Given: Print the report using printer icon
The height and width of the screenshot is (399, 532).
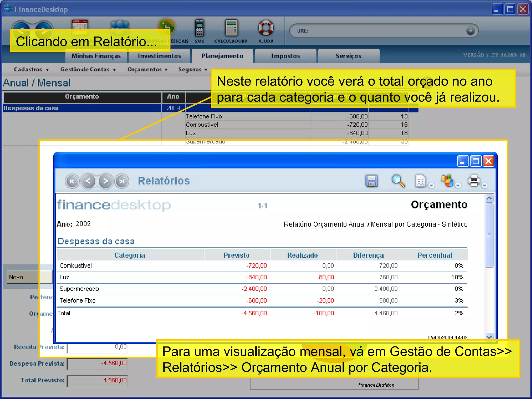Looking at the screenshot, I should tap(474, 181).
